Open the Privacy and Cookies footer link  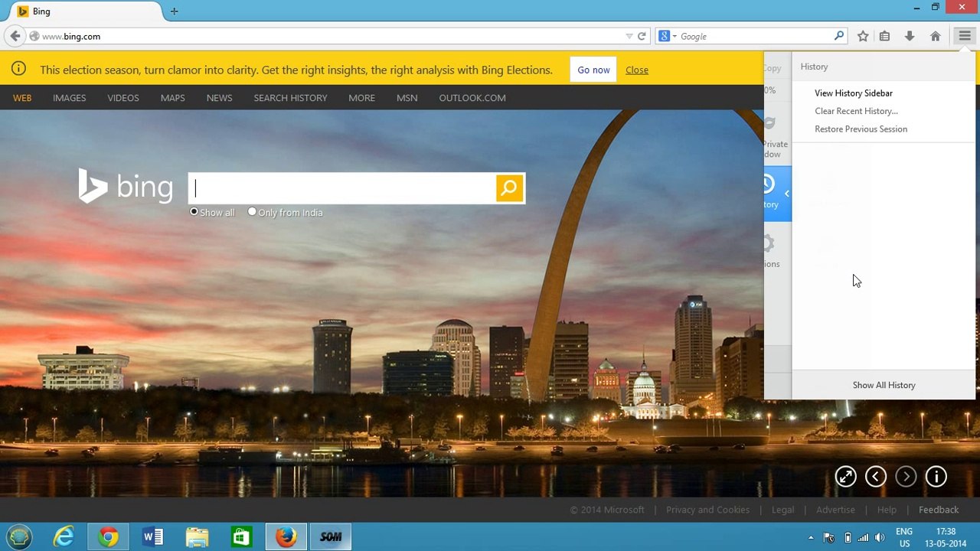pyautogui.click(x=707, y=510)
